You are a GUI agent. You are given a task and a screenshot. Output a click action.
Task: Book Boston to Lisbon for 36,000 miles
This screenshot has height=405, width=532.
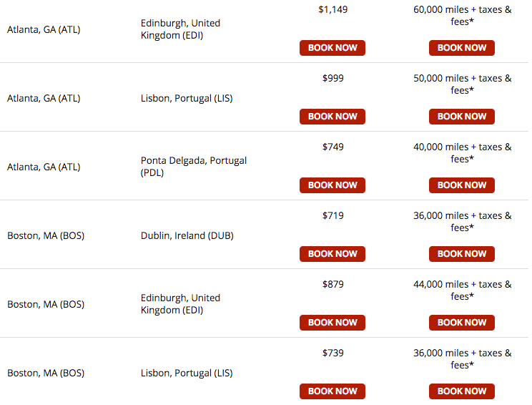coord(462,391)
